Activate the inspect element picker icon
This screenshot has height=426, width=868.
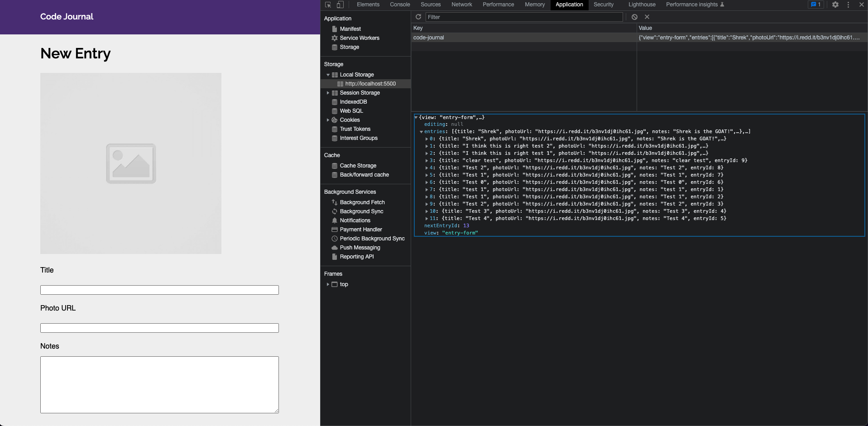[x=328, y=5]
